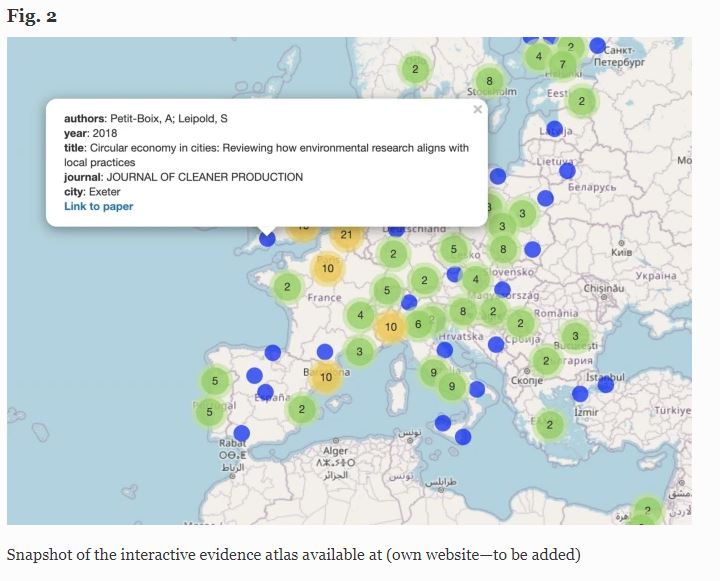Expand the 3 cluster on French Mediterranean coast

click(x=360, y=352)
